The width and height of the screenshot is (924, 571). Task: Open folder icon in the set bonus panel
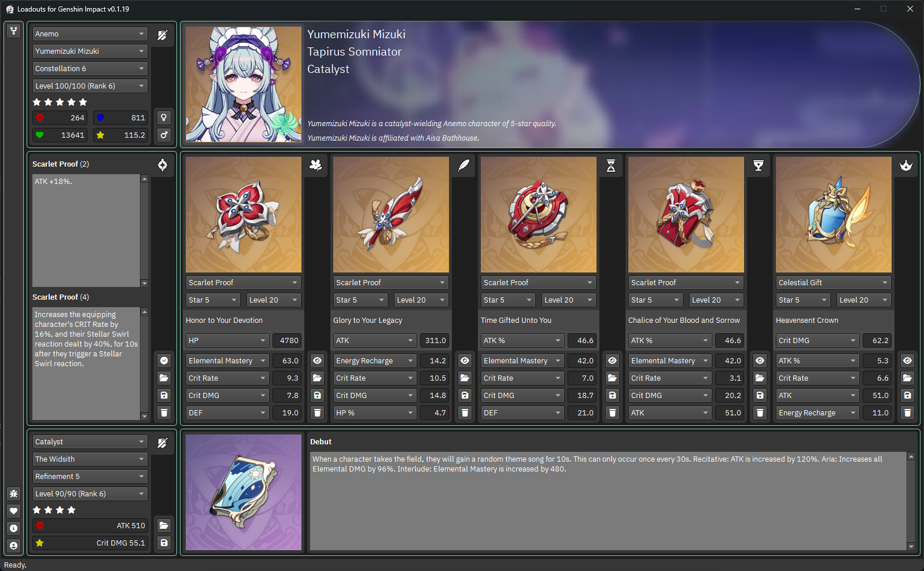[164, 378]
